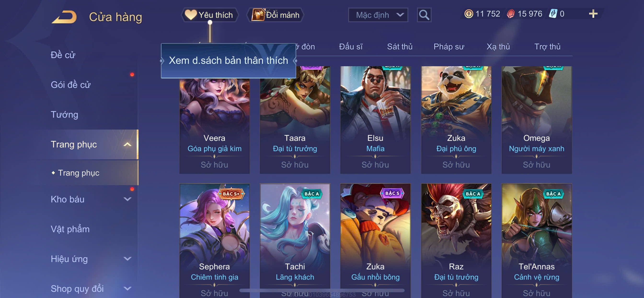Tap the golden back arrow icon
The height and width of the screenshot is (298, 644).
(x=64, y=17)
